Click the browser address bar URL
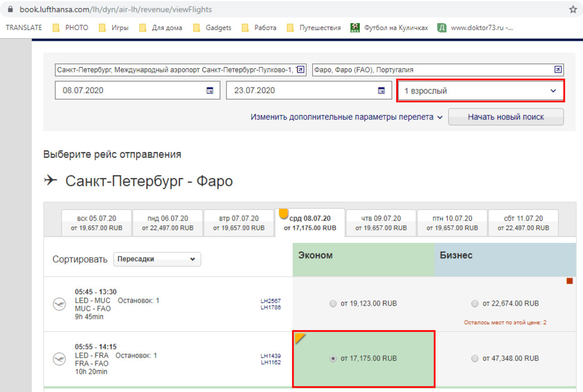Image resolution: width=583 pixels, height=392 pixels. coord(115,9)
